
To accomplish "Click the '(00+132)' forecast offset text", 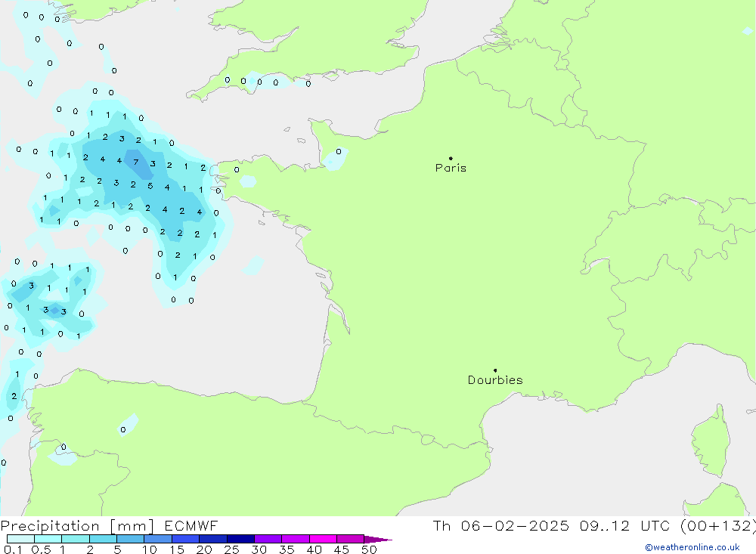I will pyautogui.click(x=718, y=526).
